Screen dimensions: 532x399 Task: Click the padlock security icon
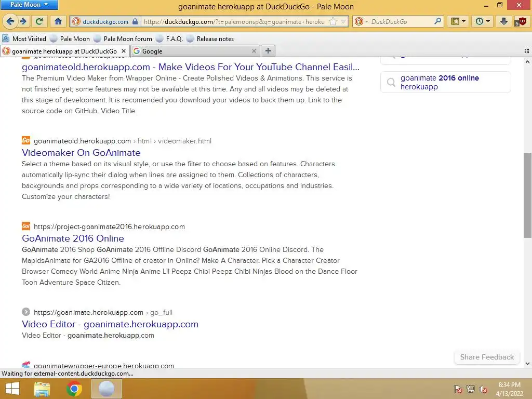pyautogui.click(x=135, y=22)
